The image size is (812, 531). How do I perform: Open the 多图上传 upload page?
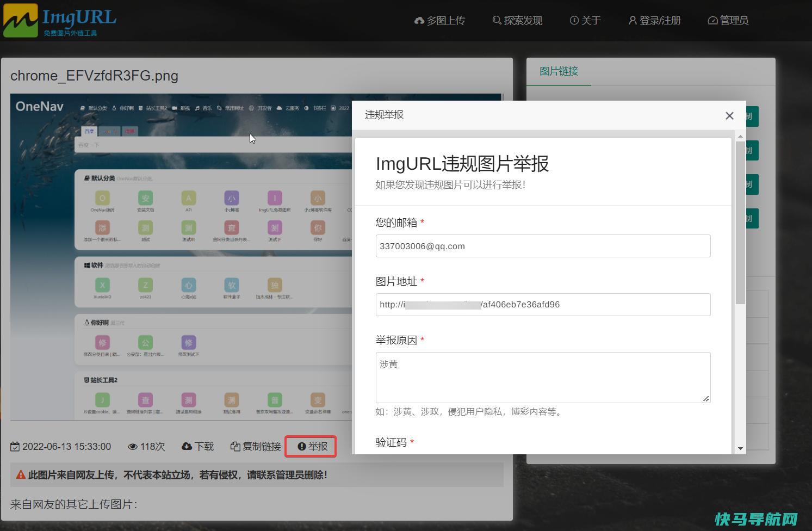(x=439, y=21)
